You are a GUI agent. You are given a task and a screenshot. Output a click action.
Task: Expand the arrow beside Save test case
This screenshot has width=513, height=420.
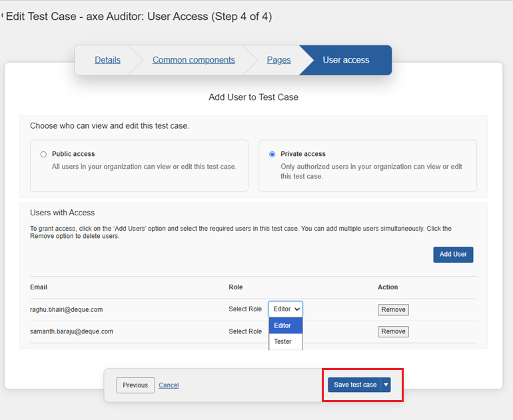[x=386, y=385]
